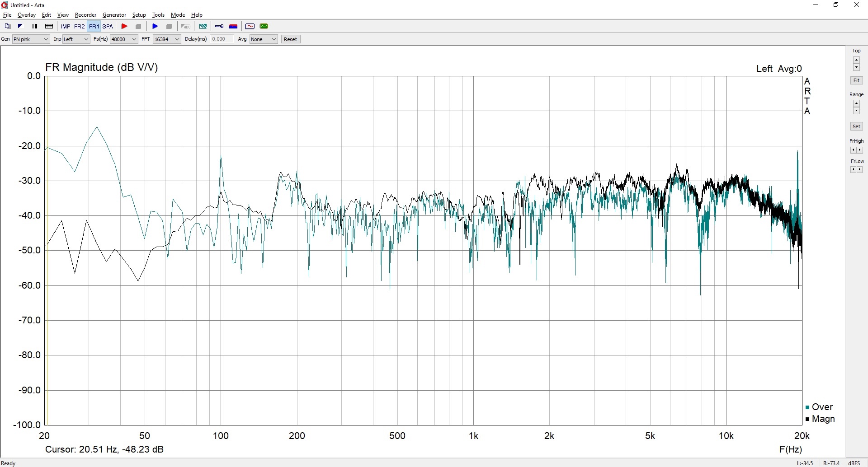Click FrHigh right arrow
Screen dimensions: 868x467
(x=860, y=150)
